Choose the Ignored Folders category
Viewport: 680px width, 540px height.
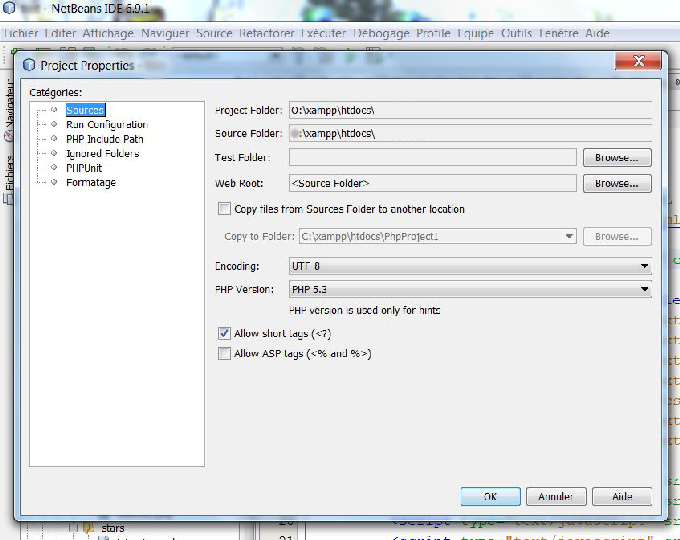pyautogui.click(x=102, y=154)
